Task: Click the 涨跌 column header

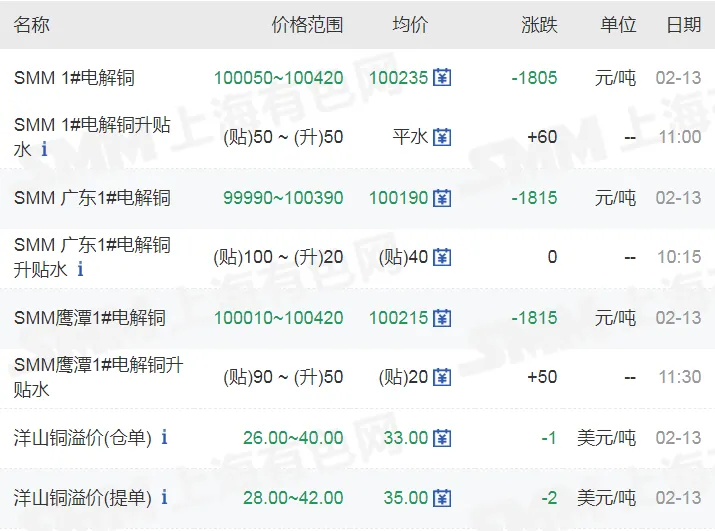Action: coord(539,25)
